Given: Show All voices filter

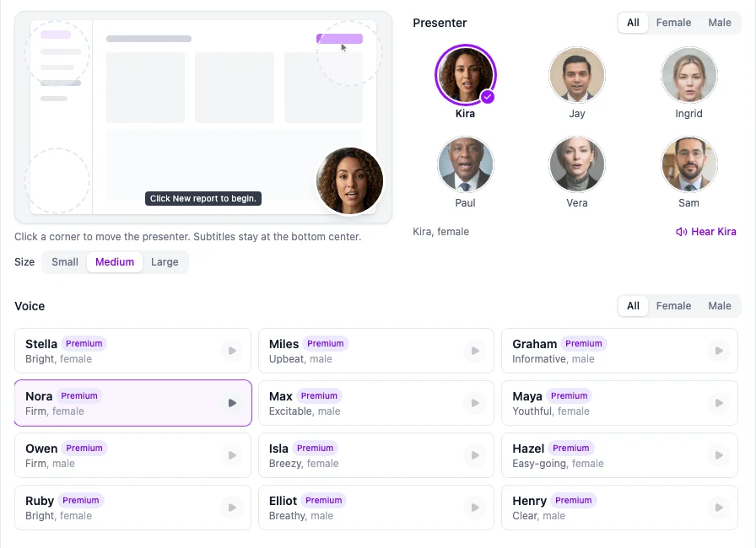Looking at the screenshot, I should (x=633, y=306).
